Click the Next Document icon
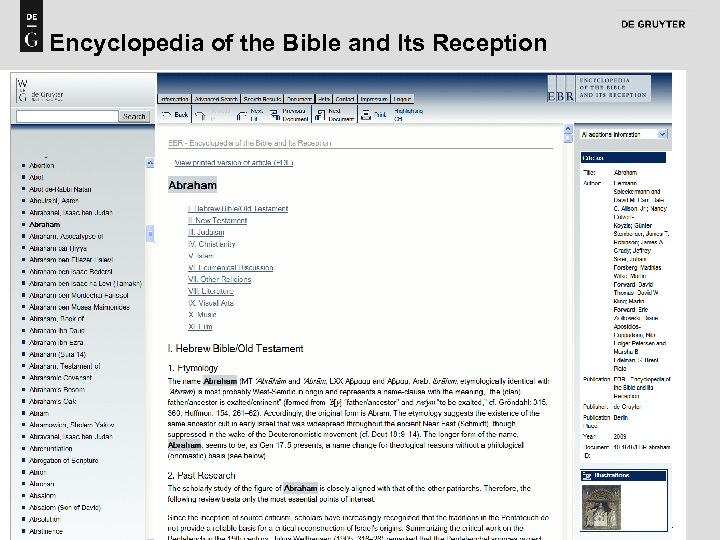The width and height of the screenshot is (720, 540). [x=320, y=115]
